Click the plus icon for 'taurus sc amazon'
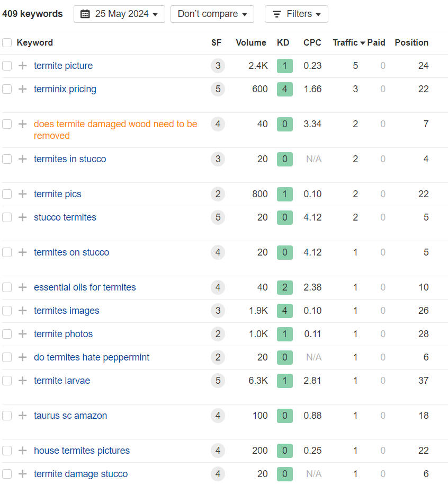Screen dimensions: 448x484 pos(22,416)
